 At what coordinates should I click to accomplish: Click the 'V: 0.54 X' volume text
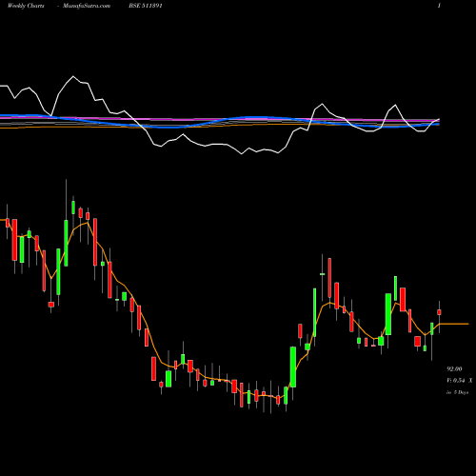click(459, 380)
